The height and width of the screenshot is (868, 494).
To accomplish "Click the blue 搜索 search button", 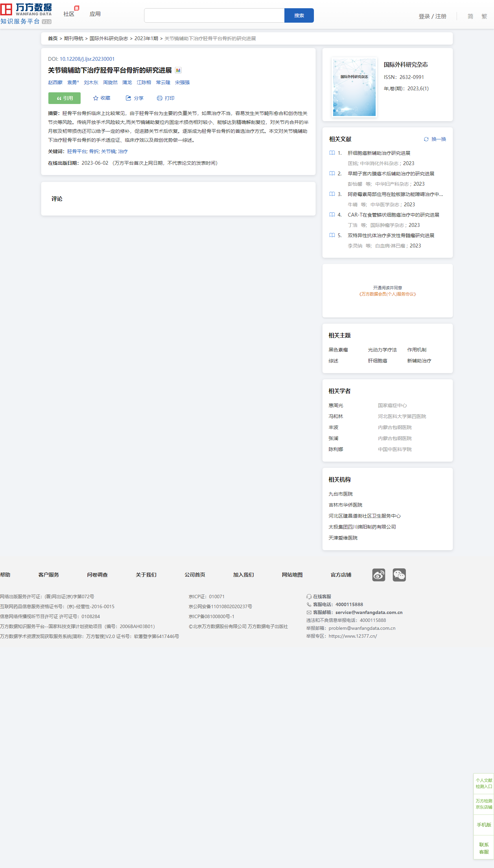I will 299,15.
